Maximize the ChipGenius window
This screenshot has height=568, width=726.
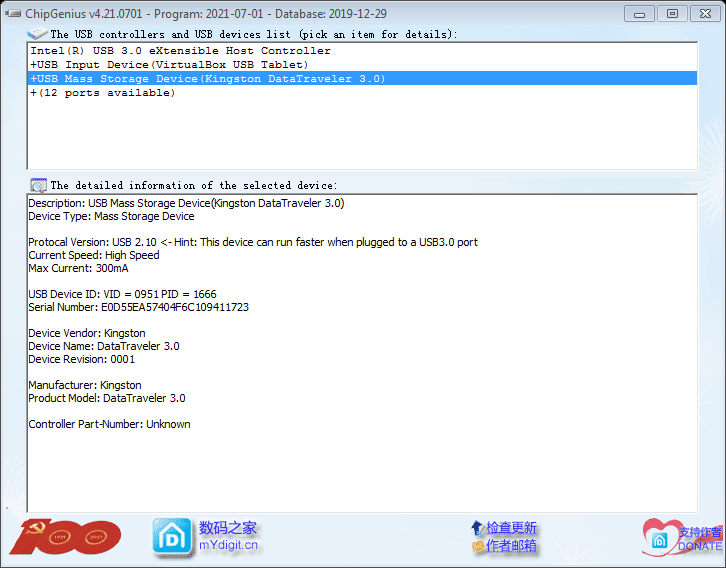[672, 14]
